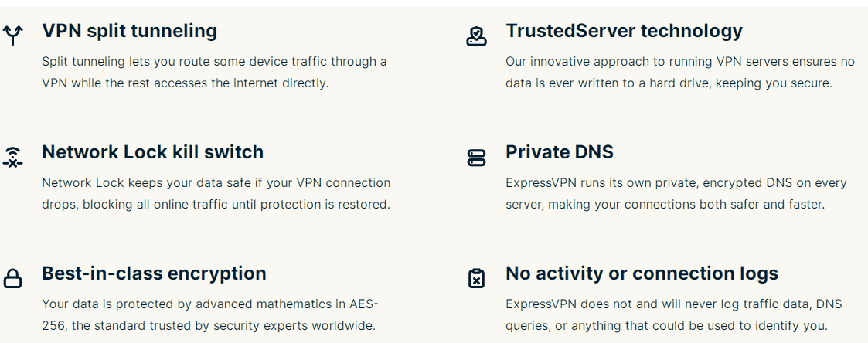The image size is (868, 343).
Task: Open the Network Lock kill switch heading
Action: pyautogui.click(x=153, y=152)
